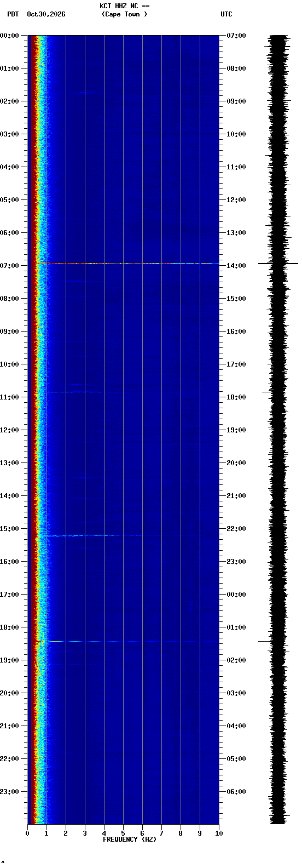The height and width of the screenshot is (868, 302).
Task: Select the 15:00 PDT time label
Action: (x=9, y=529)
